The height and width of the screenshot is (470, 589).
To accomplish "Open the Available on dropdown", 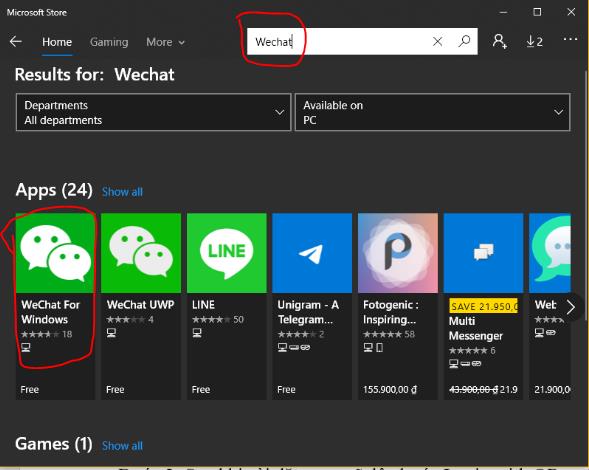I will pyautogui.click(x=433, y=112).
